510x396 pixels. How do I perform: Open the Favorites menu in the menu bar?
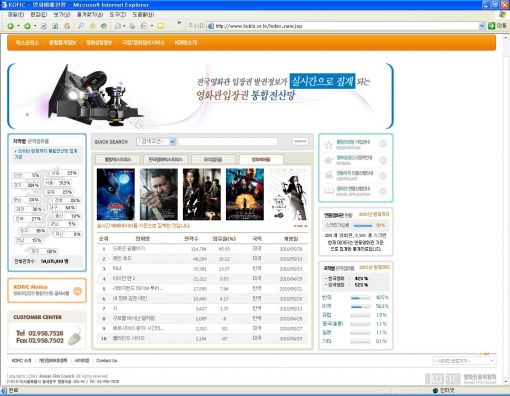pyautogui.click(x=90, y=15)
